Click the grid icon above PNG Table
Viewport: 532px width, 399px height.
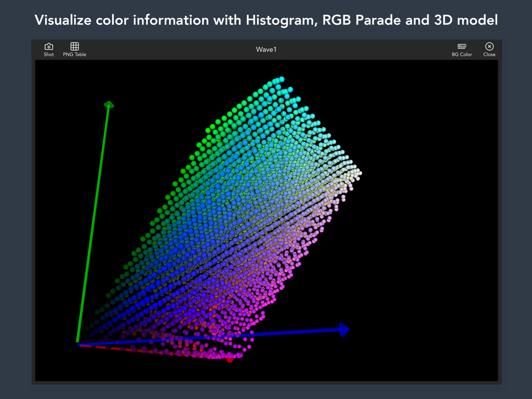click(74, 46)
